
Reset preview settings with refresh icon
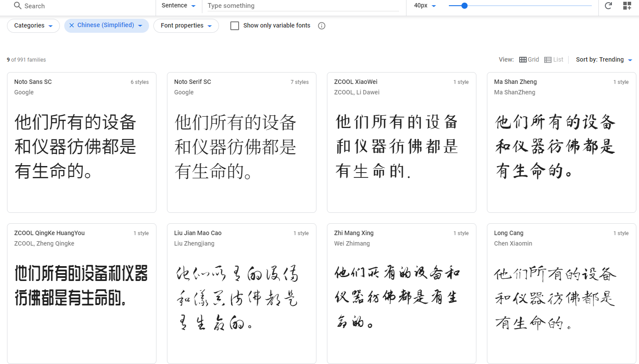(x=608, y=6)
